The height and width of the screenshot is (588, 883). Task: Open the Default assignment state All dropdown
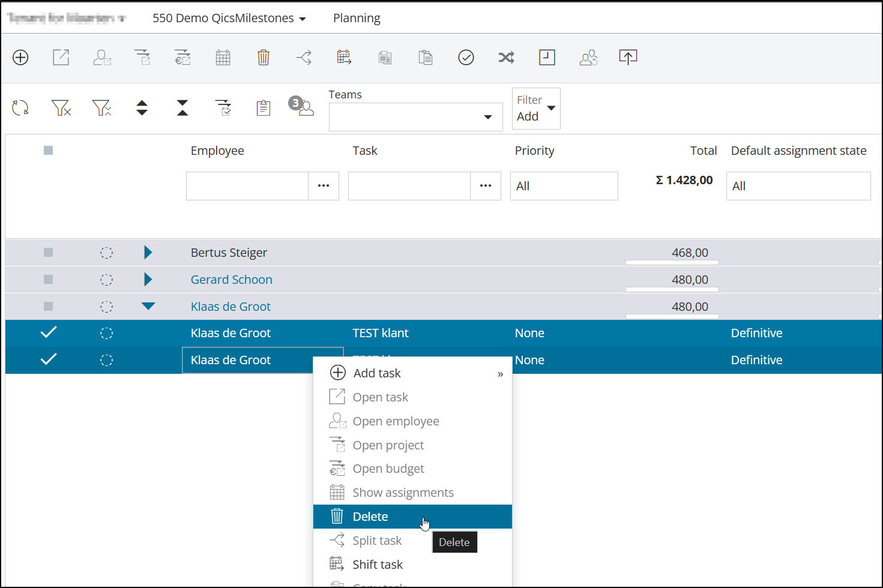(x=798, y=186)
